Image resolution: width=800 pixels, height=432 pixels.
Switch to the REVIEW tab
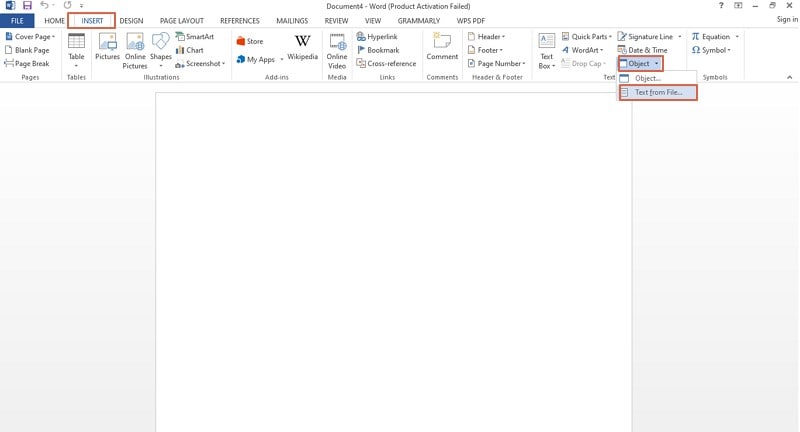[x=336, y=21]
